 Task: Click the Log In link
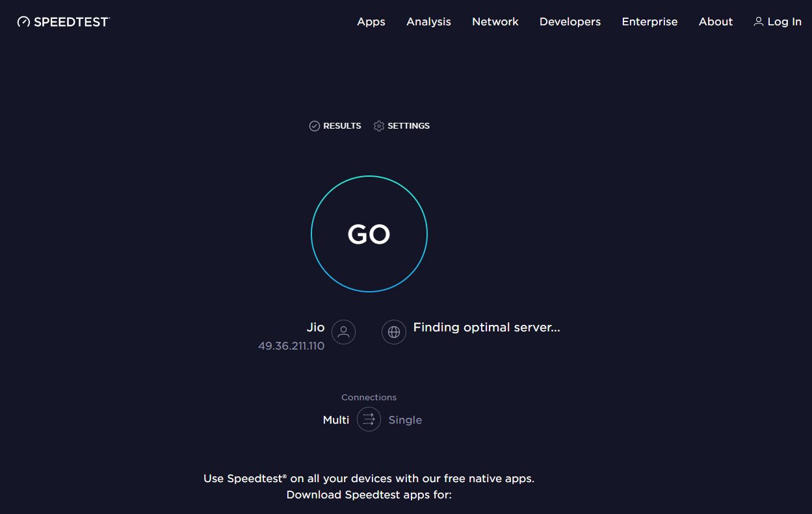point(784,21)
